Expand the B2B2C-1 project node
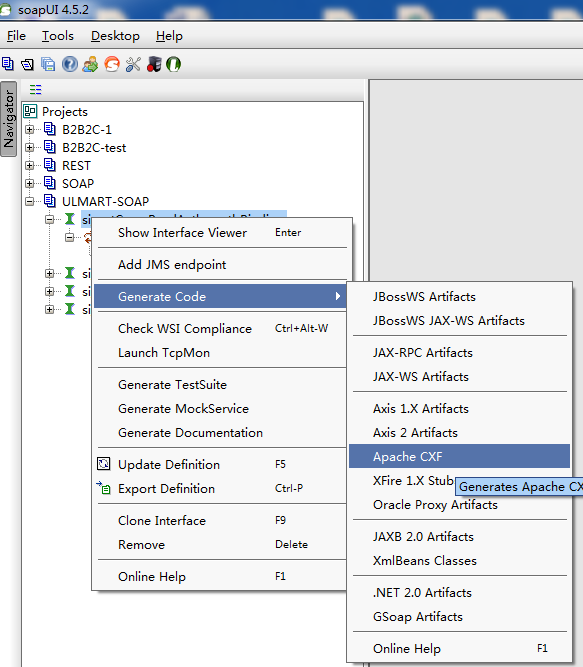Screen dimensions: 583x667 click(29, 129)
